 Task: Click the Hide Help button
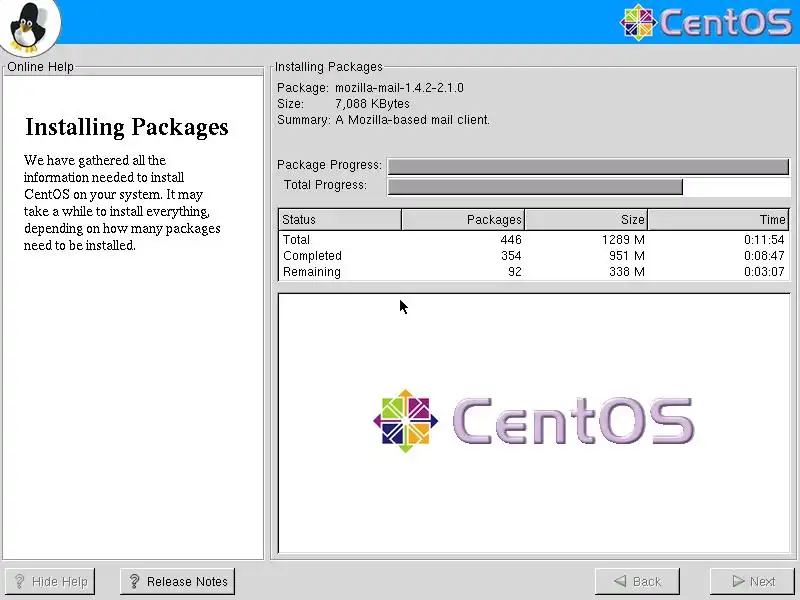pos(49,581)
